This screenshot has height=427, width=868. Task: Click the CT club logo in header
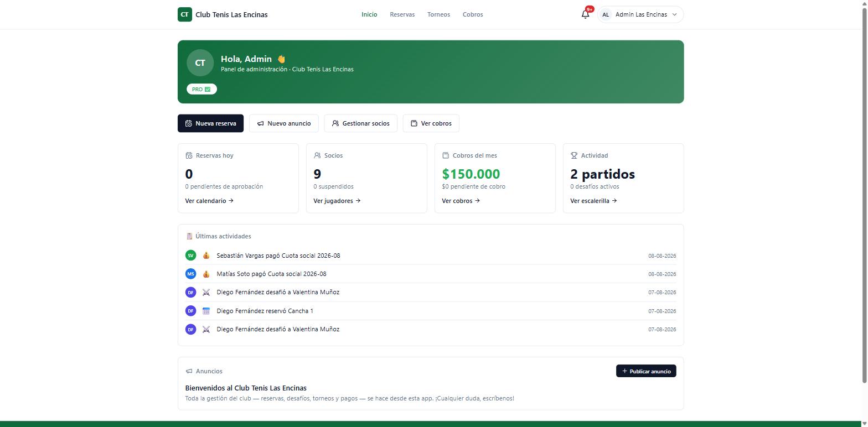(184, 14)
